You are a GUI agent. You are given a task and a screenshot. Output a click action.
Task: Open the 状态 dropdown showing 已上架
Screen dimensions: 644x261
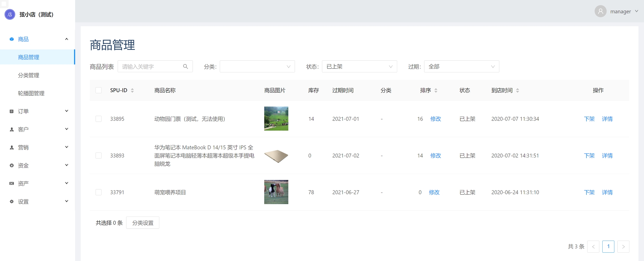click(359, 67)
